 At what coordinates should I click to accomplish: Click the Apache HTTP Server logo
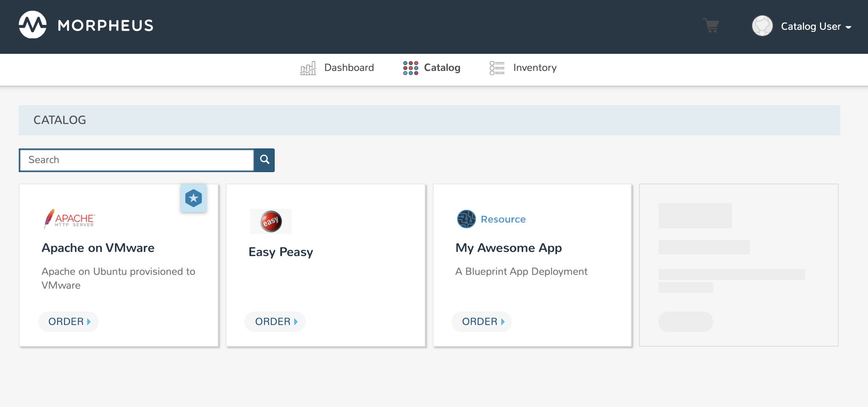pos(69,219)
